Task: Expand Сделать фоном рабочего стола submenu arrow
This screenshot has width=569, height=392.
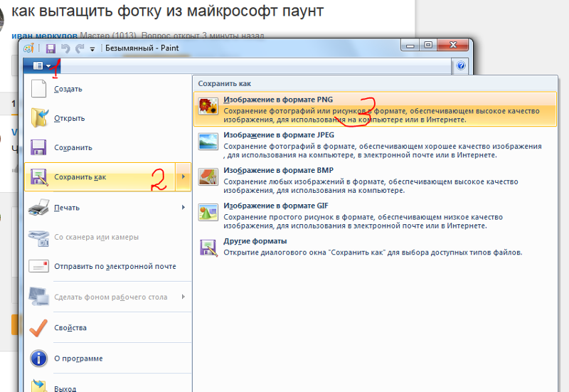Action: click(184, 297)
